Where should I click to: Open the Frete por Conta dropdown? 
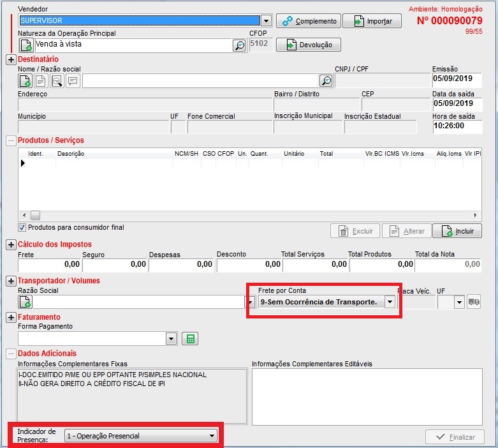coord(389,302)
